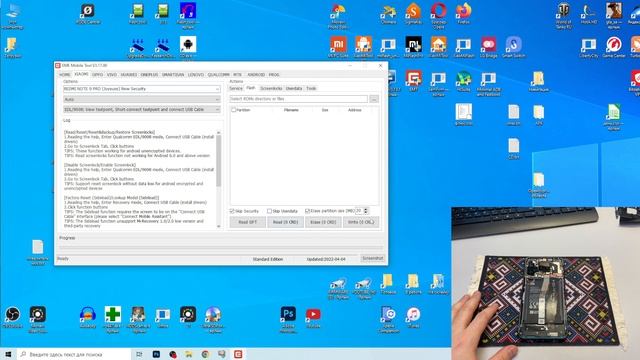Open the green cross app desktop icon
Viewport: 640px width, 360px height.
click(x=113, y=319)
